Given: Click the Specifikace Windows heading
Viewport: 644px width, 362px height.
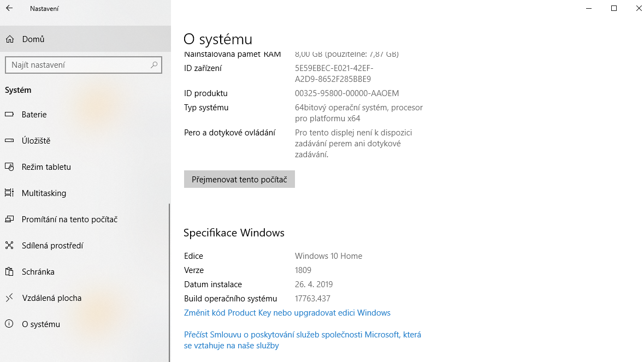Looking at the screenshot, I should click(x=234, y=233).
